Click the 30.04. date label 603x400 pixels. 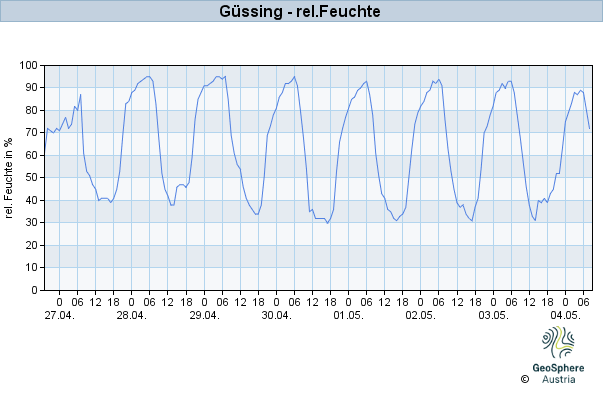click(277, 315)
